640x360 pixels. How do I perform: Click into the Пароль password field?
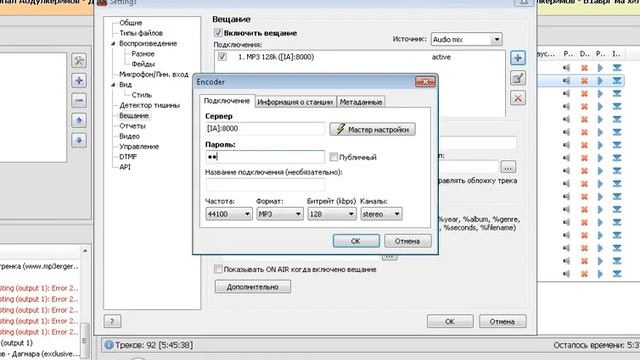tap(265, 157)
